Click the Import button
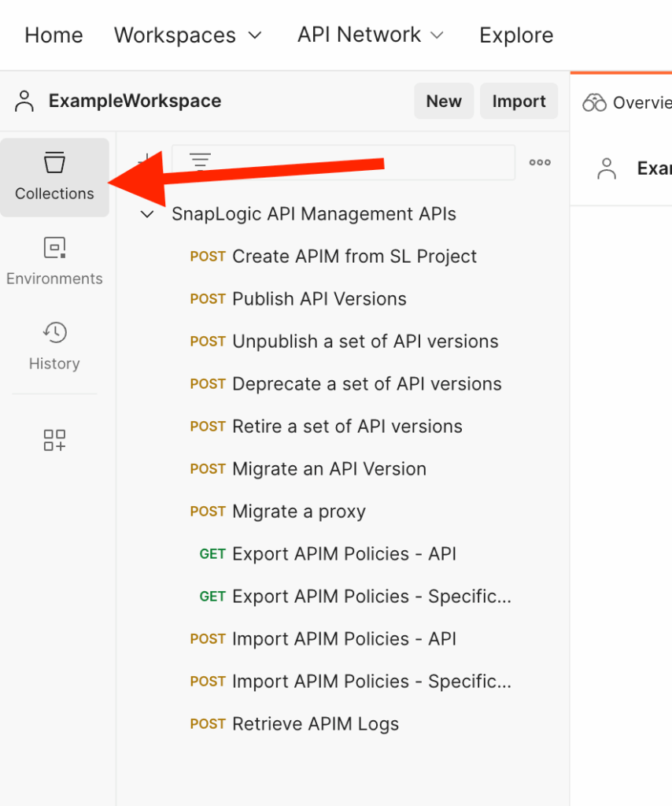 (x=519, y=102)
